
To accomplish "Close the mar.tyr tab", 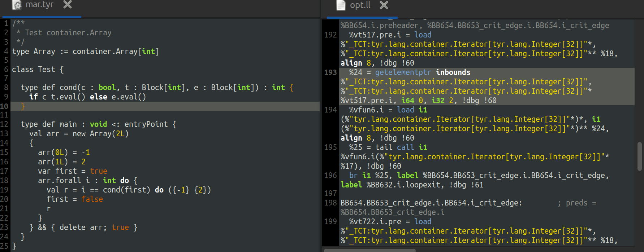I will (68, 5).
